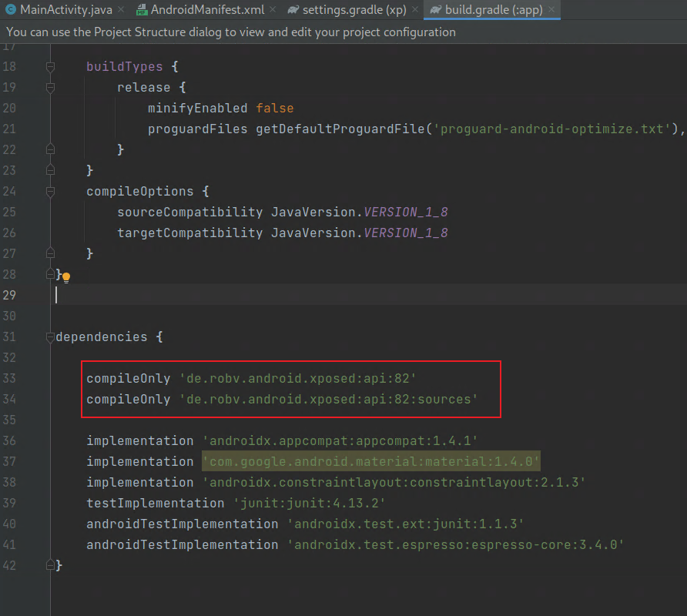Open the AndroidManifest.xml tab
Screen dimensions: 687x616
[206, 10]
